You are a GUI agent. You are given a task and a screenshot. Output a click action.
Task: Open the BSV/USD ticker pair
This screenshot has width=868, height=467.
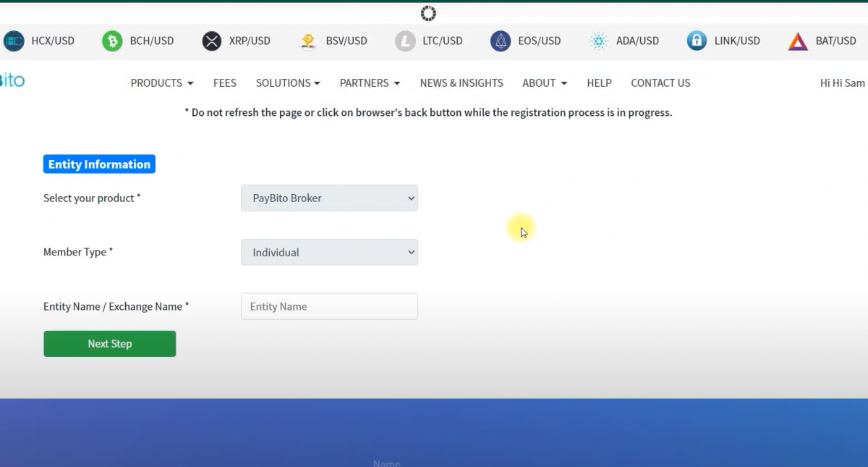346,41
